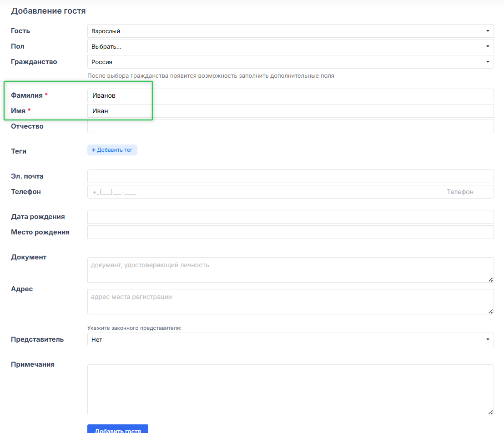Click the caret arrow of Гость select
Image resolution: width=504 pixels, height=433 pixels.
[x=488, y=31]
